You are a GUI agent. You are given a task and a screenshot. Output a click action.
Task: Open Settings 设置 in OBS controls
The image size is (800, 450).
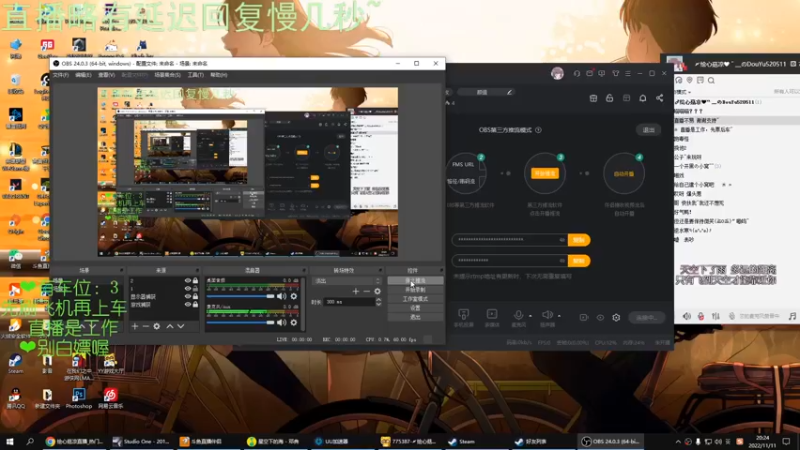415,308
